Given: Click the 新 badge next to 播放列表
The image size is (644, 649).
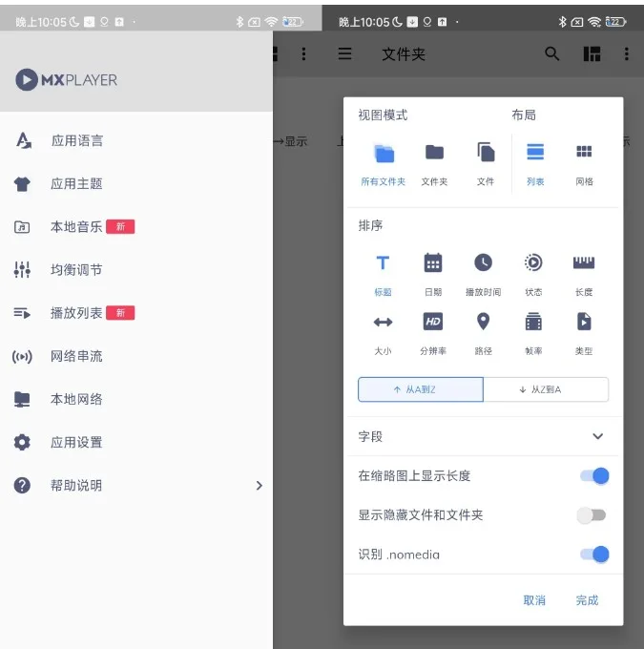Looking at the screenshot, I should [120, 313].
